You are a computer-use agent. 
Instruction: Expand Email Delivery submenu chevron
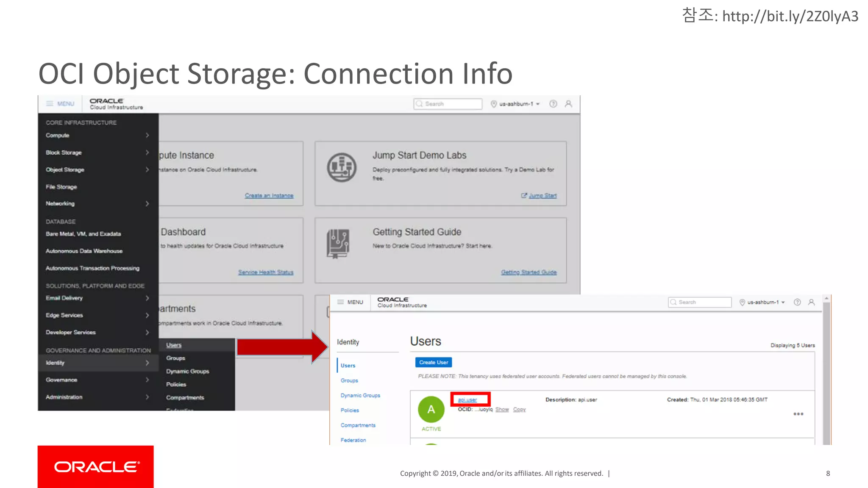tap(147, 298)
